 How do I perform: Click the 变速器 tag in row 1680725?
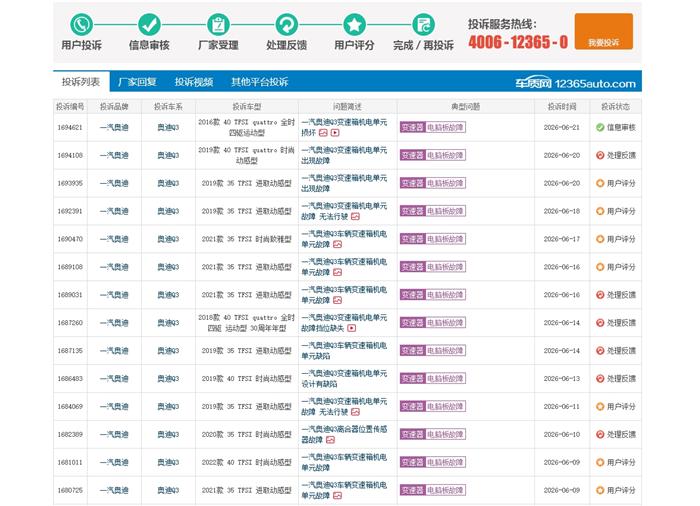412,490
